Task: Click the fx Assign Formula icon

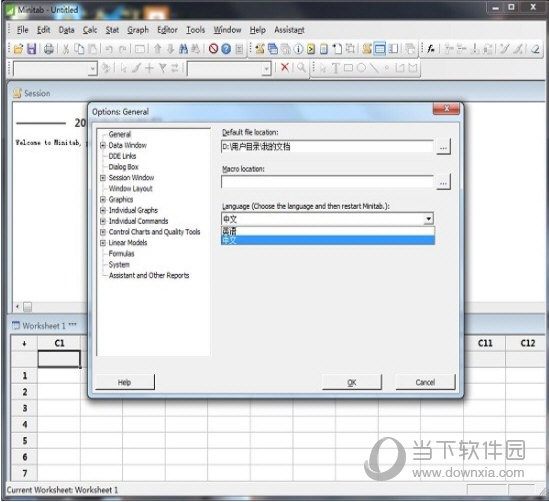Action: (x=431, y=49)
